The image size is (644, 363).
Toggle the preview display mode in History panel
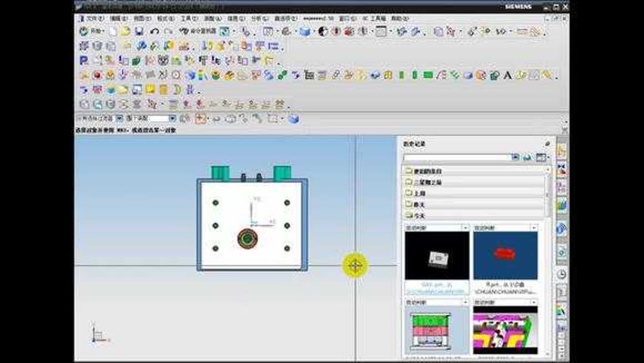pos(541,157)
